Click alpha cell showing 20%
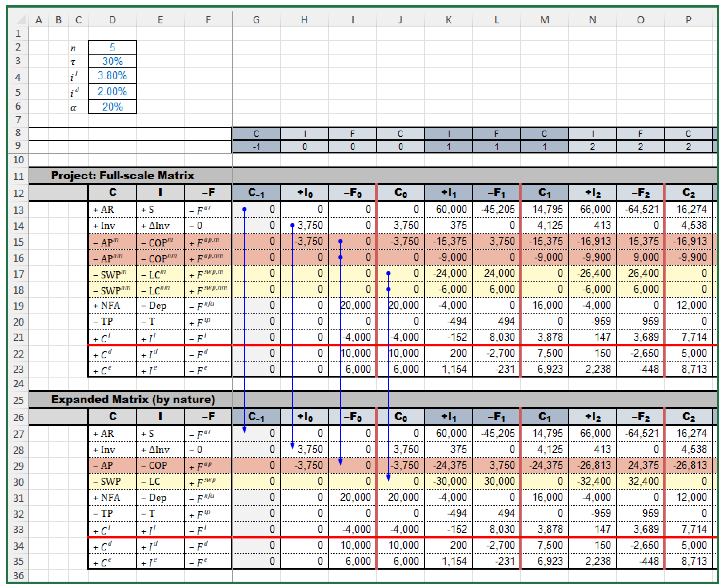This screenshot has width=725, height=588. coord(112,107)
